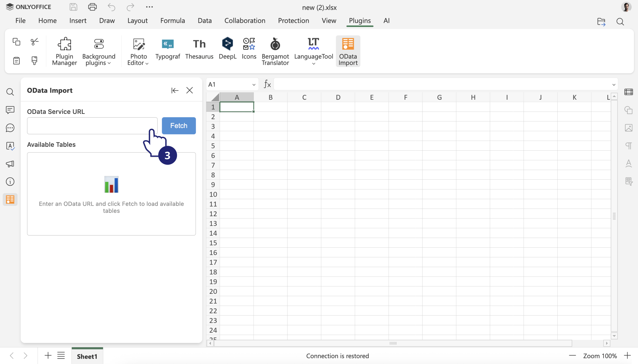
Task: Open the cell name box dropdown
Action: click(254, 85)
